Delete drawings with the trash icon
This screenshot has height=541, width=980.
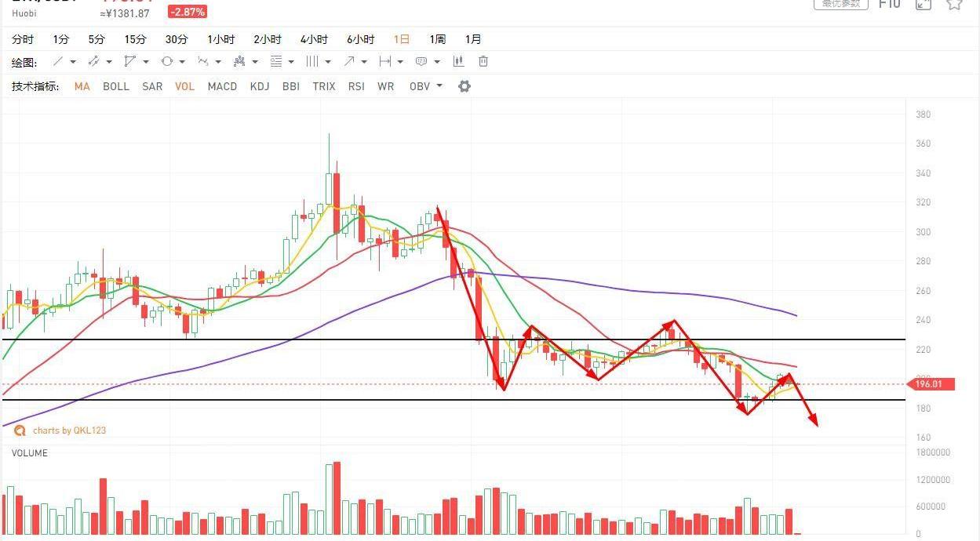(483, 61)
